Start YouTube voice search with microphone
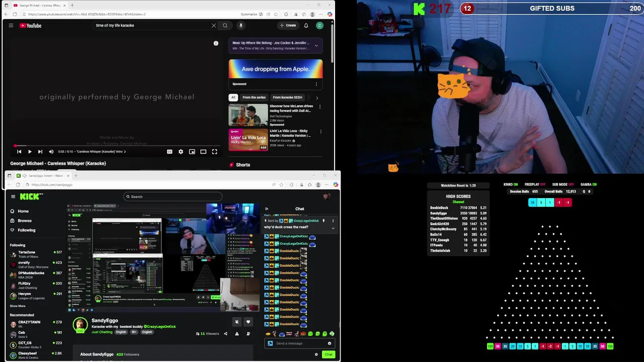 (241, 25)
